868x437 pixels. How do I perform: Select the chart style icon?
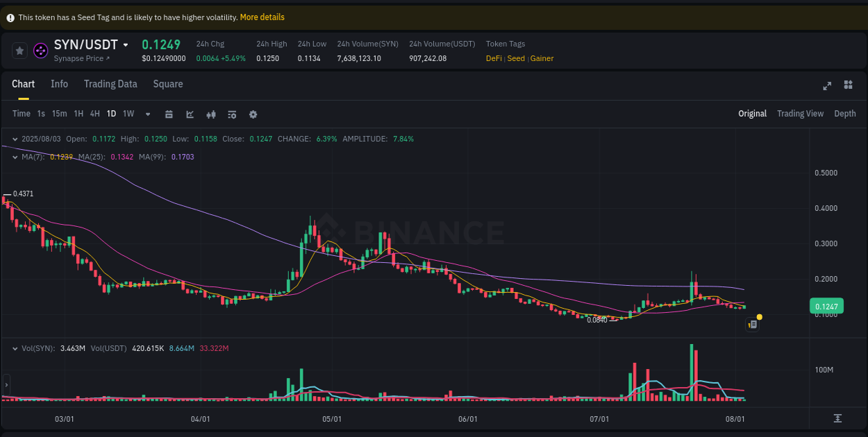pyautogui.click(x=190, y=114)
